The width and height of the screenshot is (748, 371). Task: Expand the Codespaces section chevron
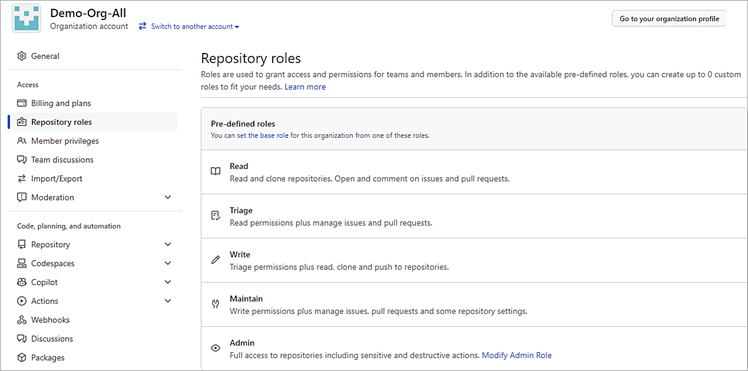point(168,263)
